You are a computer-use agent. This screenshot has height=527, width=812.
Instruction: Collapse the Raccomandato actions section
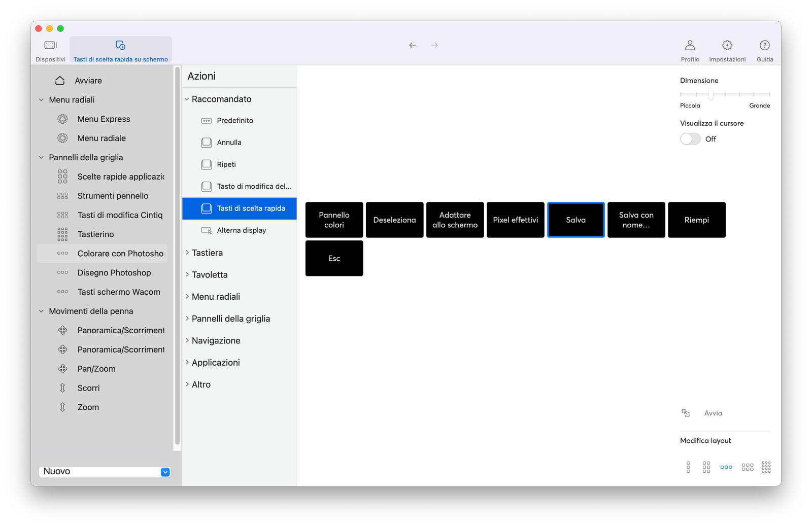187,99
